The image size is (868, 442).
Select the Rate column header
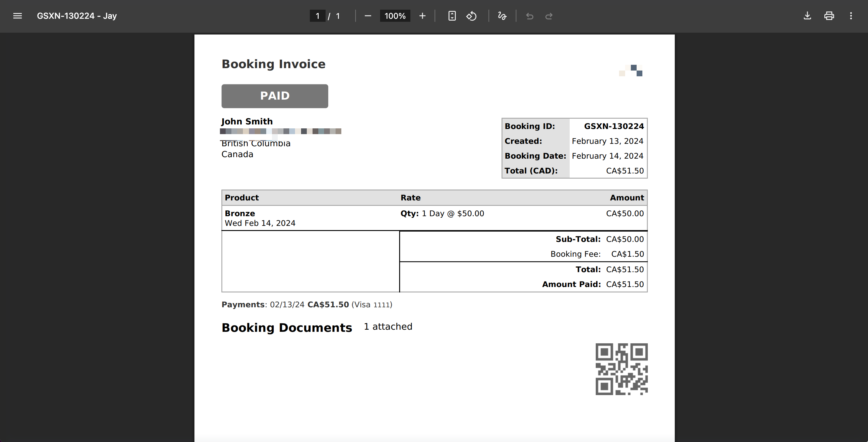[410, 197]
